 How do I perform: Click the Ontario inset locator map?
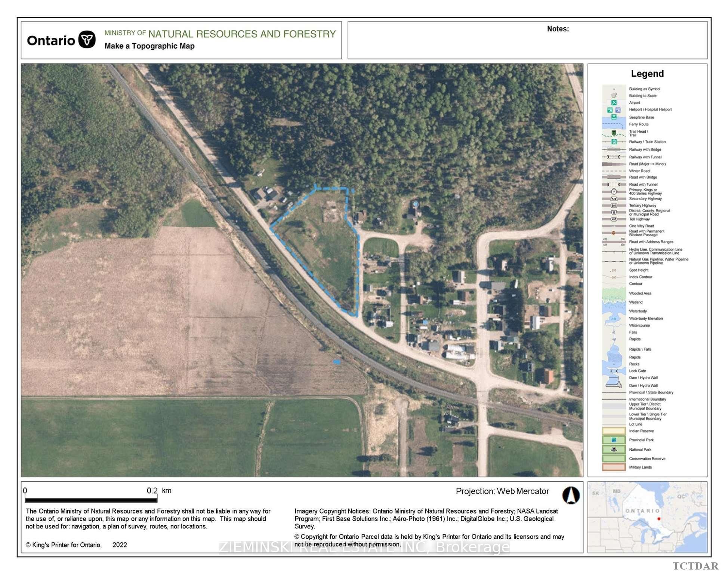(x=647, y=517)
